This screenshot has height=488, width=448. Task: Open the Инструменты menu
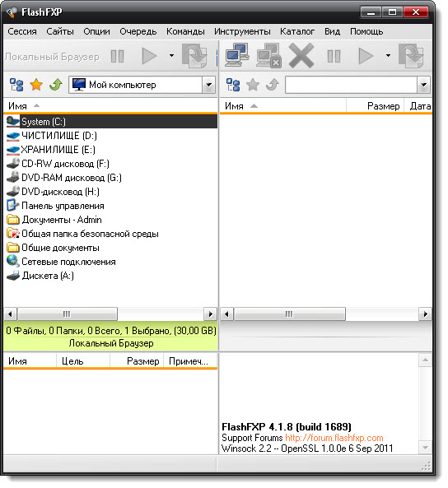242,31
